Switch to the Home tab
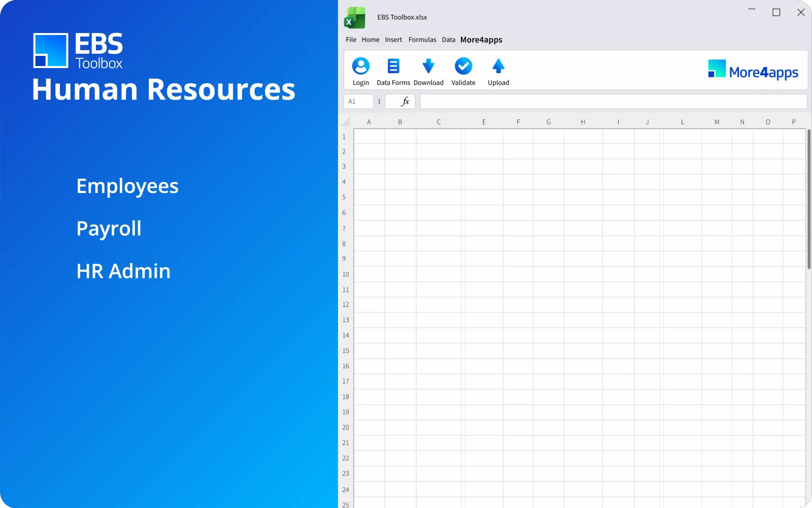Image resolution: width=812 pixels, height=508 pixels. click(x=370, y=40)
